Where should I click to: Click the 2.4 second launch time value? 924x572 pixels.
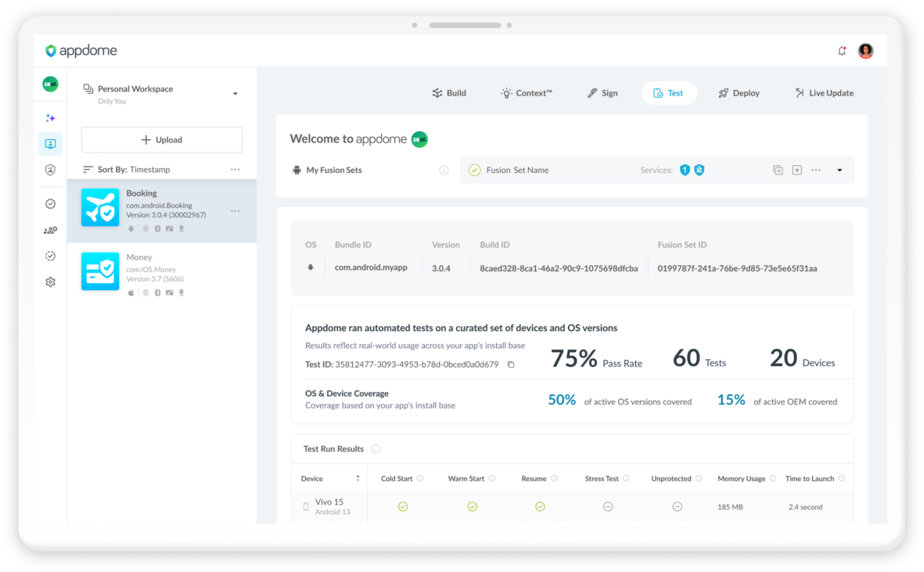[806, 507]
